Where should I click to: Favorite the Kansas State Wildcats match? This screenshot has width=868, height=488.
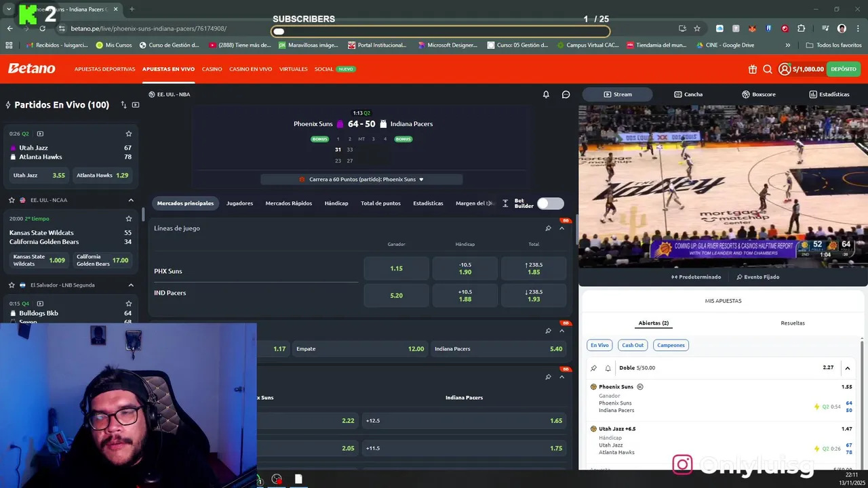click(x=129, y=219)
